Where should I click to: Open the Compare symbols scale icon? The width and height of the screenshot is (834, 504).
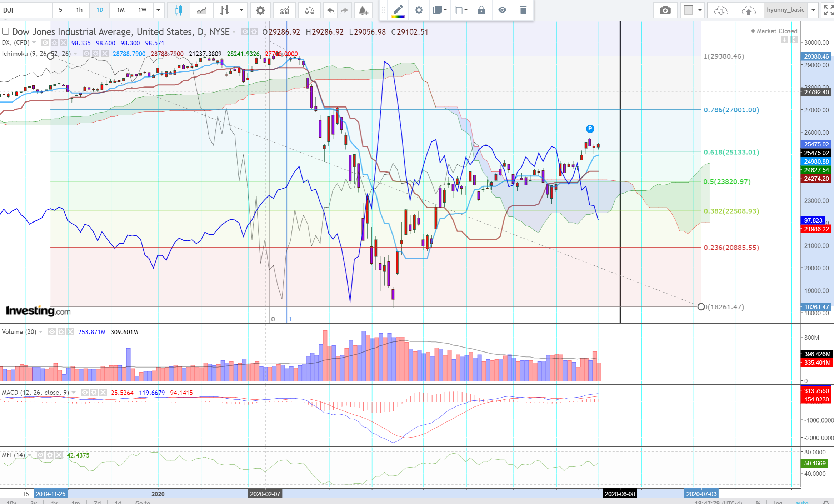point(309,10)
